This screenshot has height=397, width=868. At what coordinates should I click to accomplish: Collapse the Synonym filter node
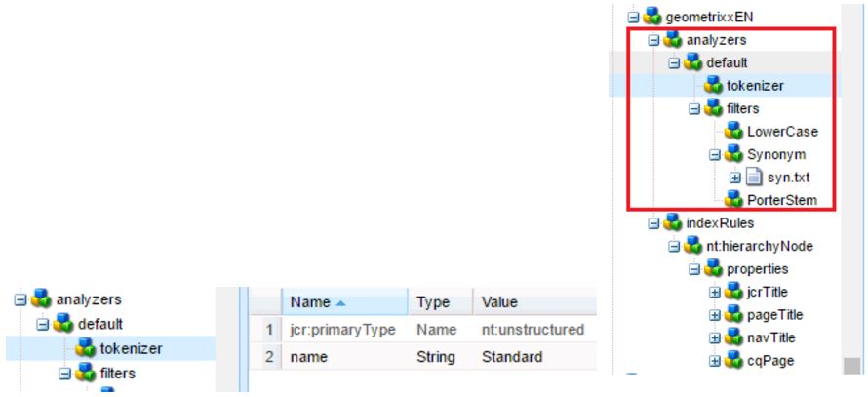pyautogui.click(x=715, y=154)
